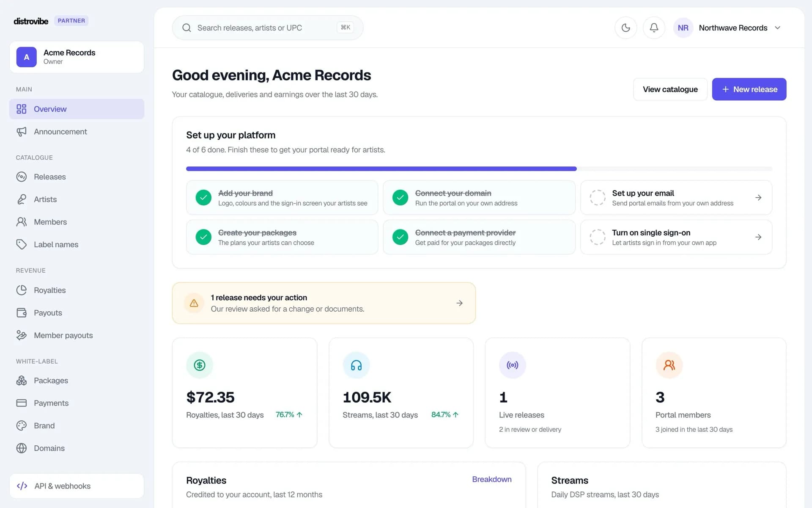This screenshot has height=508, width=812.
Task: Open the Acme Records workspace switcher
Action: pyautogui.click(x=77, y=57)
